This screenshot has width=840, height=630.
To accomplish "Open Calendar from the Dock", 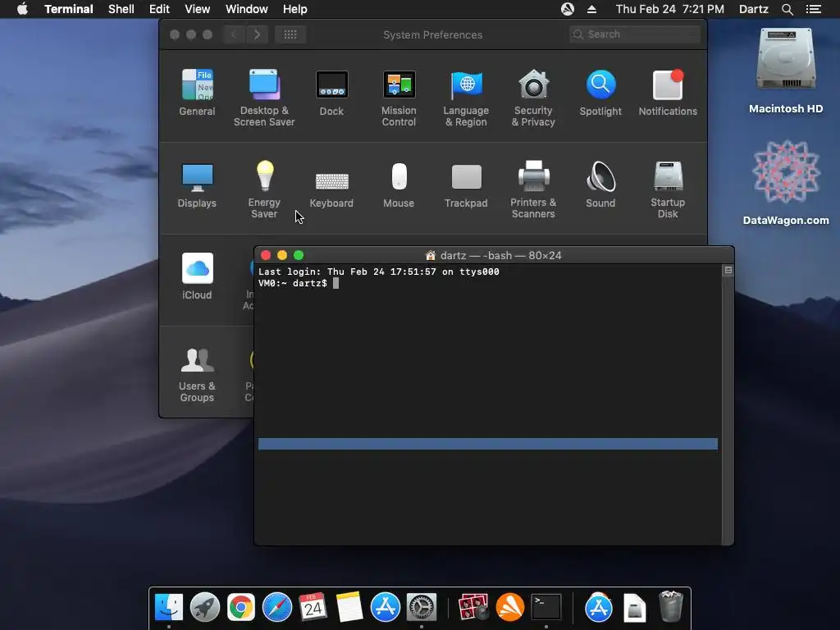I will tap(313, 608).
